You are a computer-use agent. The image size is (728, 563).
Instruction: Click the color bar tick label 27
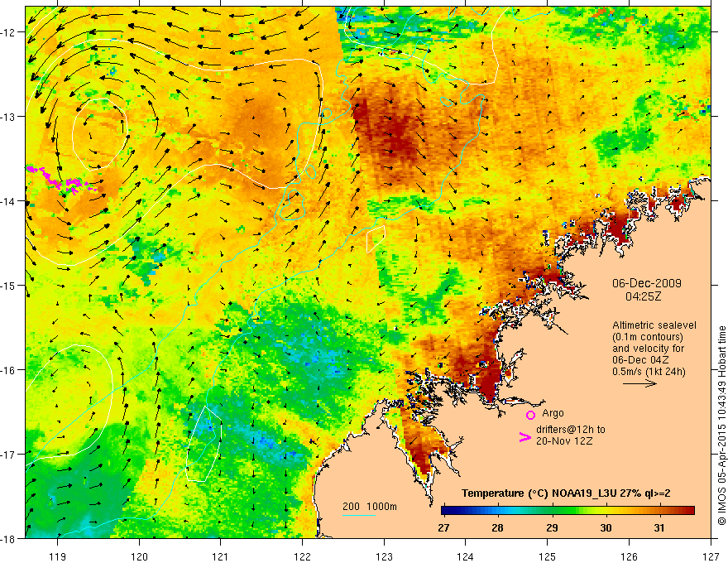pyautogui.click(x=443, y=527)
